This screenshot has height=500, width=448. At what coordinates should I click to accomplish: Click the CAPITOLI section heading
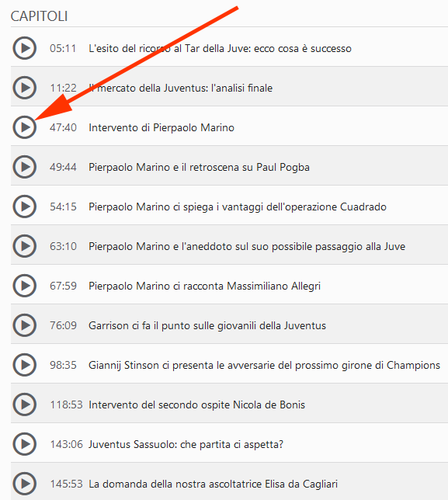[39, 16]
